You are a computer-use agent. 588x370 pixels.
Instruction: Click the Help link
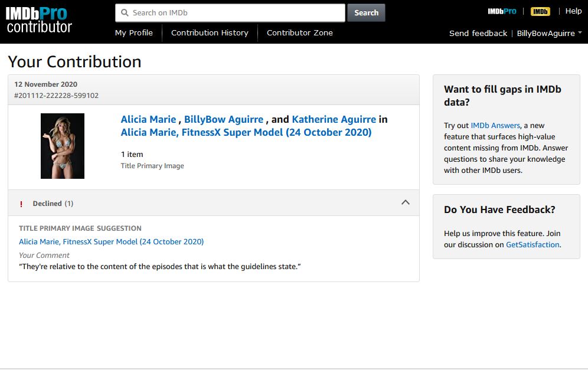click(573, 11)
